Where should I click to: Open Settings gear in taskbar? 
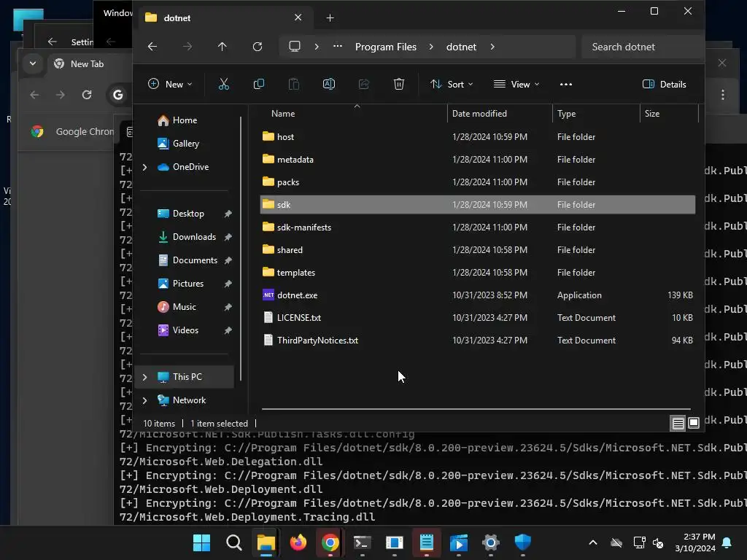[491, 542]
